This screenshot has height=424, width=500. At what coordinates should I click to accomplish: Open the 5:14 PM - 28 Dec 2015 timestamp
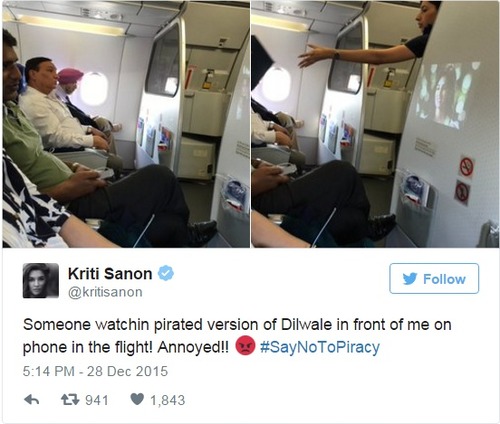click(95, 371)
